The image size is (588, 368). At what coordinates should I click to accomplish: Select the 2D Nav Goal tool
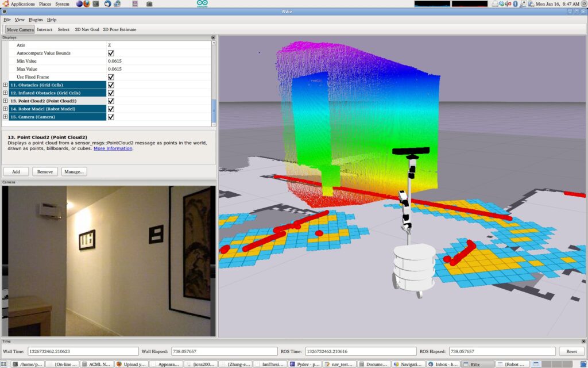pyautogui.click(x=87, y=29)
